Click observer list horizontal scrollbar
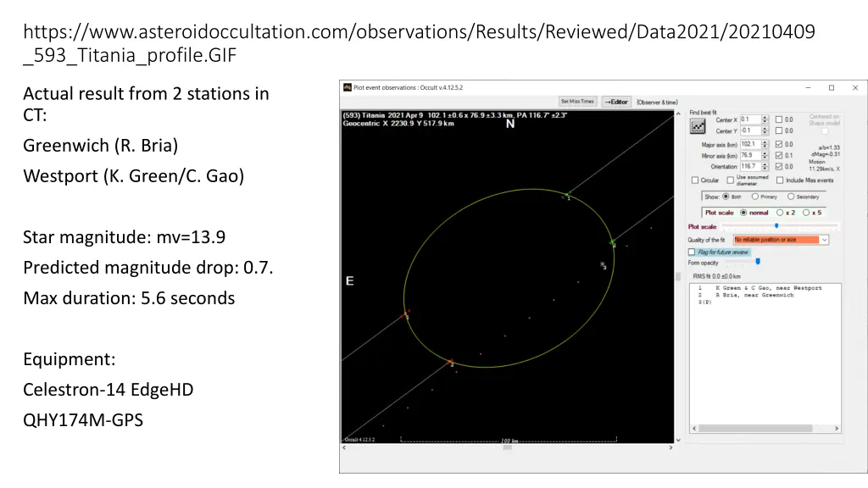Viewport: 868px width, 488px height. coord(755,428)
